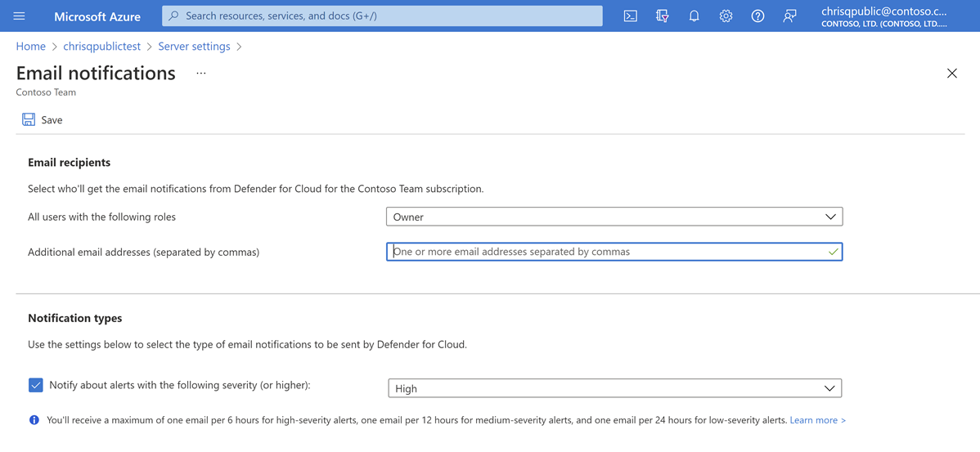
Task: Open the chrisqpublic account menu
Action: [x=883, y=16]
